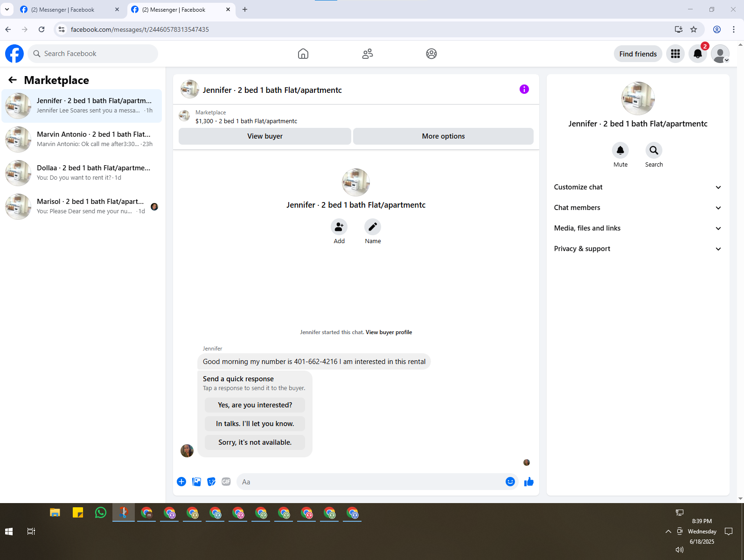Switch to the first Messenger browser tab
Screen dimensions: 744x560
(69, 9)
